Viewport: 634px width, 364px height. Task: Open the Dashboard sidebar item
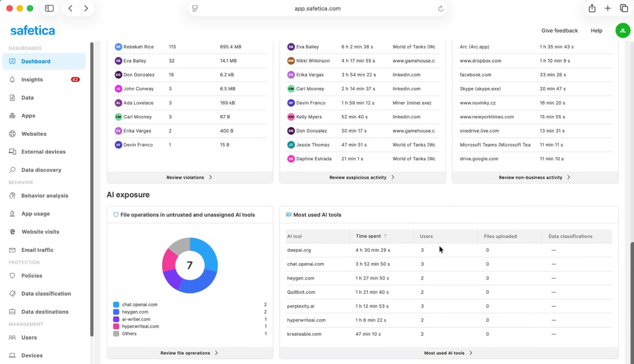[44, 61]
